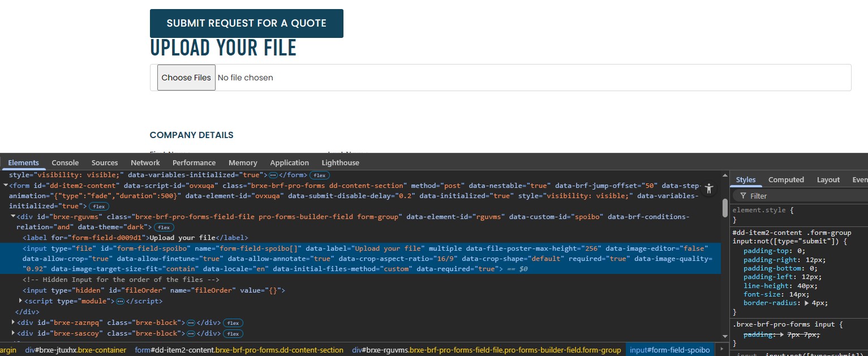868x356 pixels.
Task: Open the Network tab
Action: (x=145, y=162)
